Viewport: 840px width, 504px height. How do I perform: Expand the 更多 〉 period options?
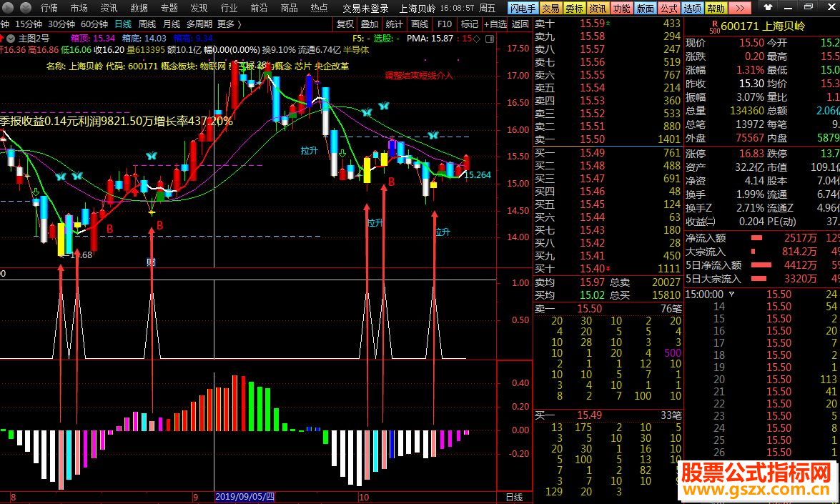(229, 24)
